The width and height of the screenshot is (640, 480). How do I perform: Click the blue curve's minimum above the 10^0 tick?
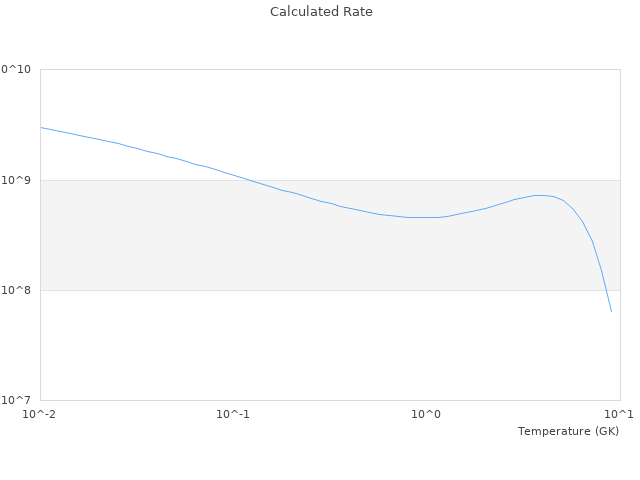[425, 217]
